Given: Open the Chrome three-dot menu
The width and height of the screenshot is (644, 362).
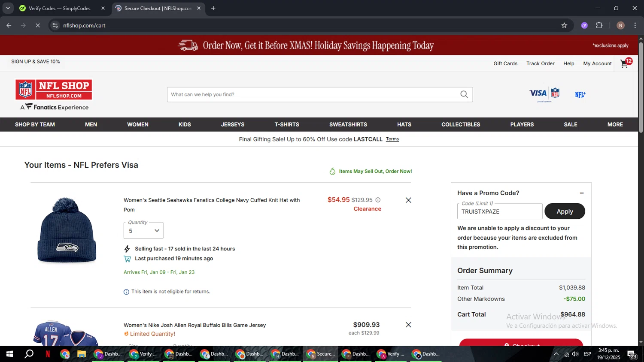Looking at the screenshot, I should [635, 25].
